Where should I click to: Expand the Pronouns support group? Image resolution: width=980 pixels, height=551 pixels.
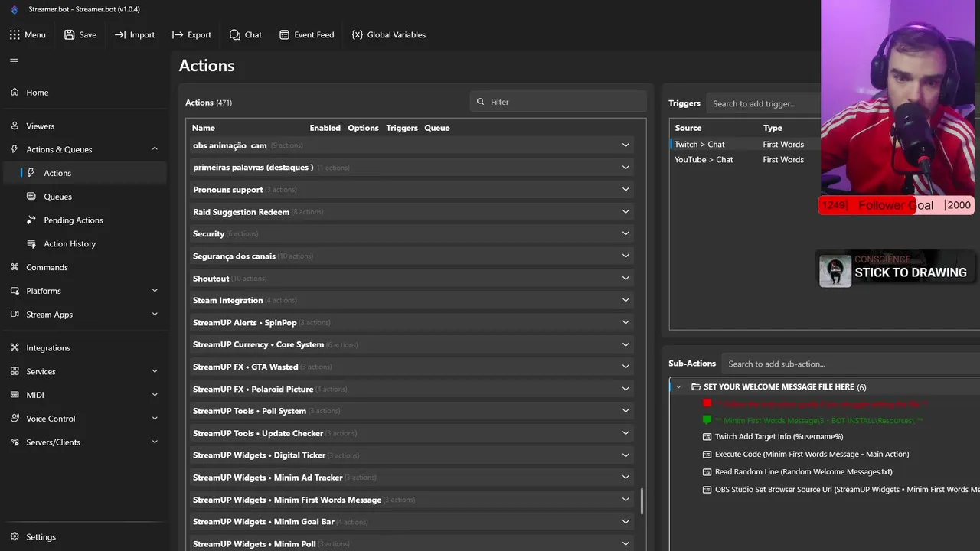[x=626, y=190]
